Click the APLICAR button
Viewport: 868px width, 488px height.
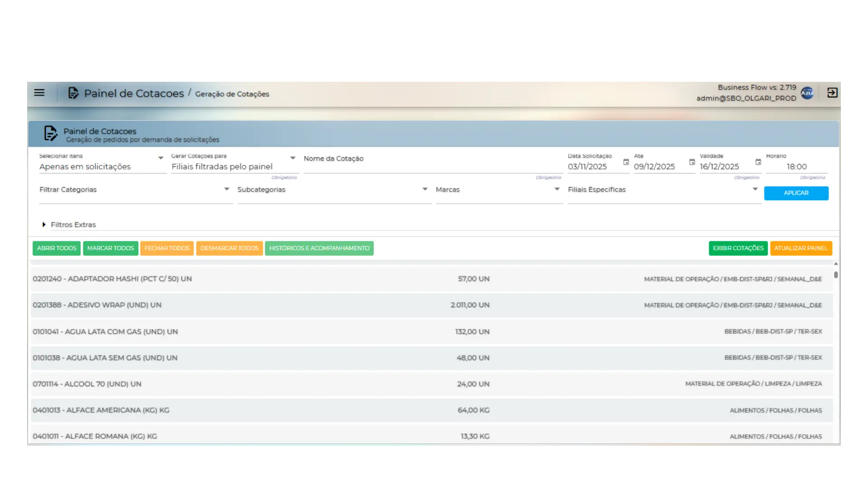pyautogui.click(x=796, y=193)
